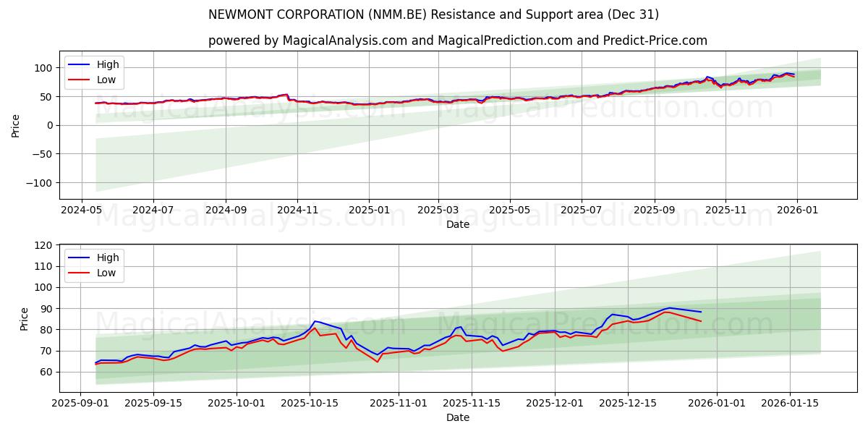Click the '2025-11' tick label
Viewport: 868px width, 434px height.
pyautogui.click(x=726, y=210)
